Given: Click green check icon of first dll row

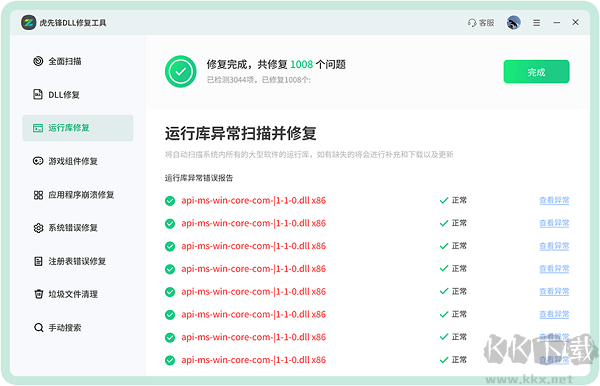Looking at the screenshot, I should (x=170, y=200).
